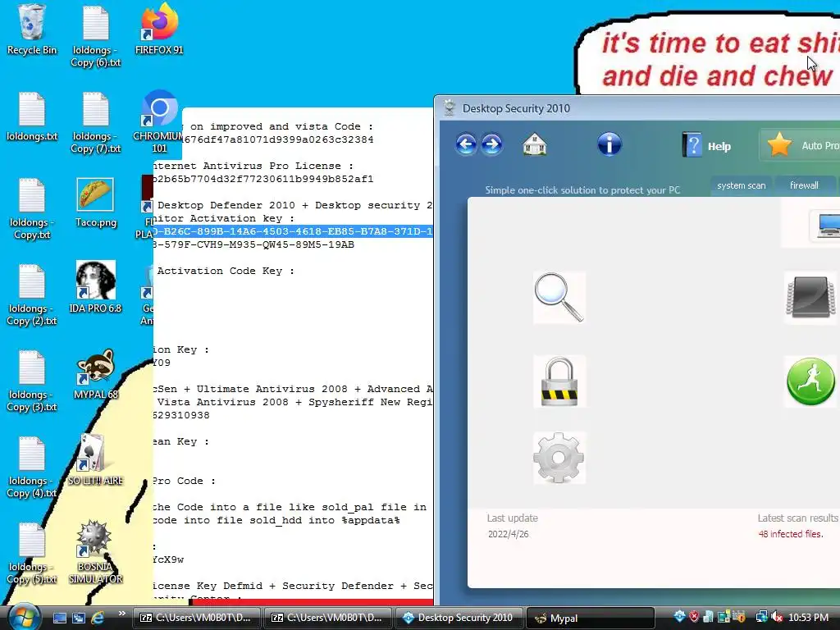Select the BOSNIA SIMULATOR mine shortcut
Viewport: 840px width, 630px height.
[x=95, y=552]
